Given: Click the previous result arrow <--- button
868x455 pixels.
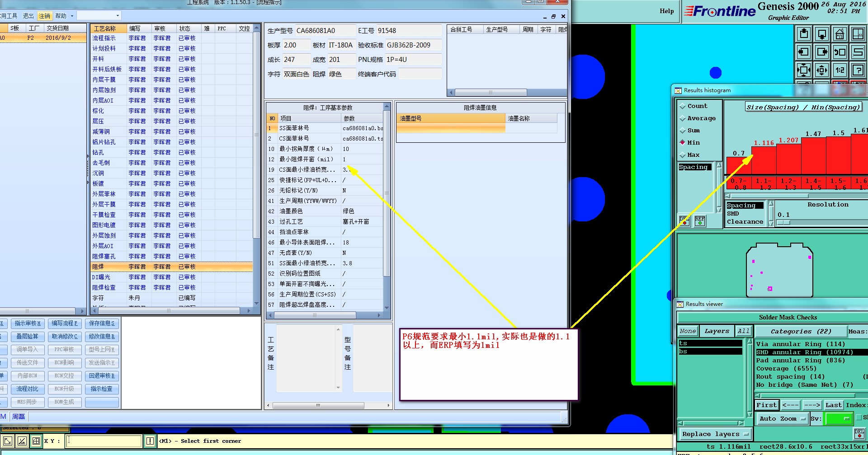Looking at the screenshot, I should [x=790, y=405].
